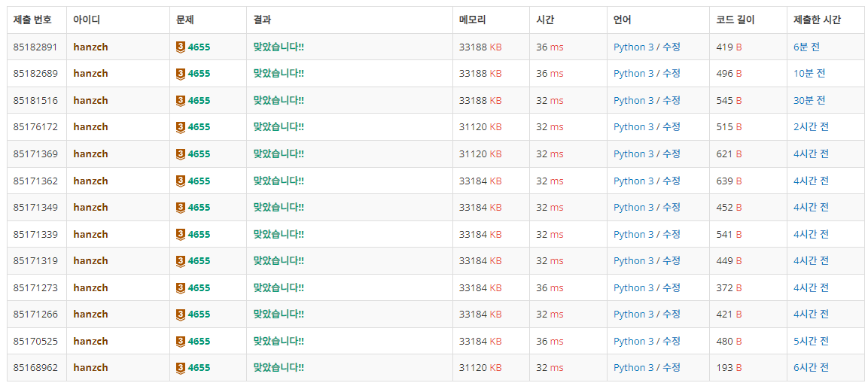Click the '제출한 시간' column header
Image resolution: width=868 pixels, height=386 pixels.
[x=817, y=20]
